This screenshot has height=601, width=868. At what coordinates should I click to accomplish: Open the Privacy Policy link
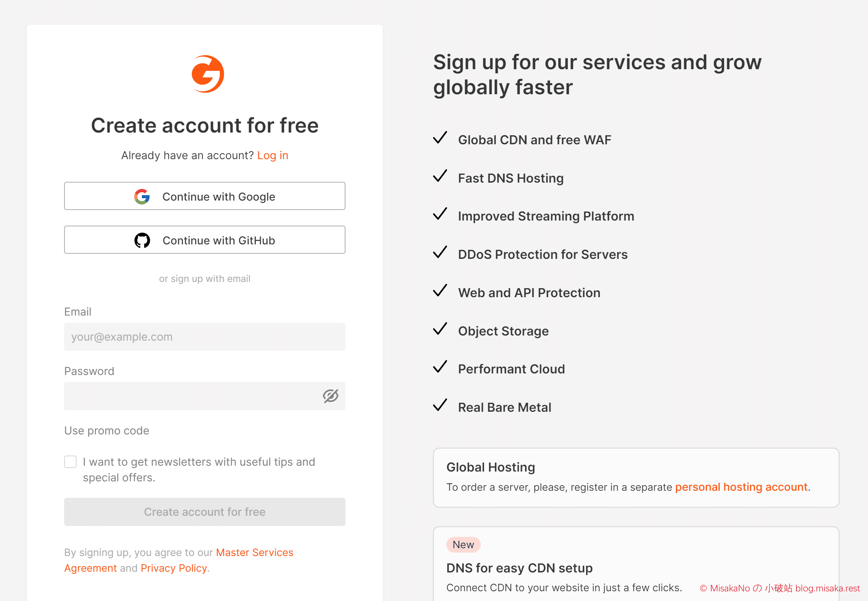coord(174,568)
